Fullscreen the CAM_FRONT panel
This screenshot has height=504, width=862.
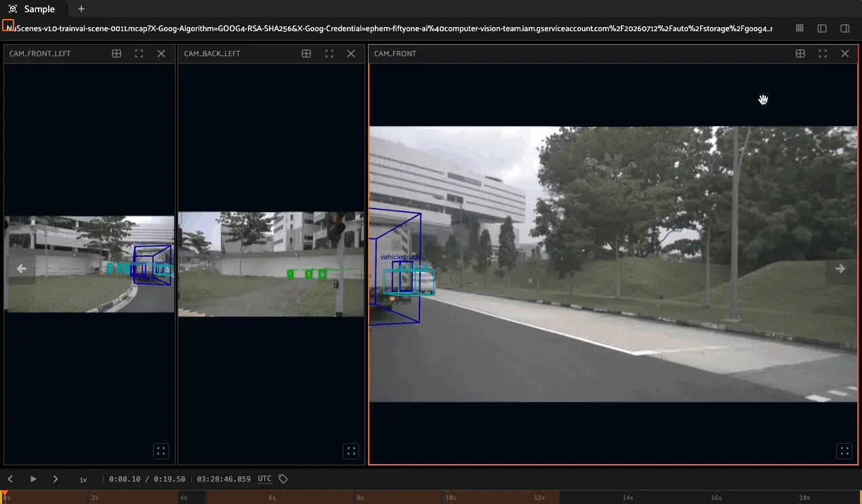[823, 54]
